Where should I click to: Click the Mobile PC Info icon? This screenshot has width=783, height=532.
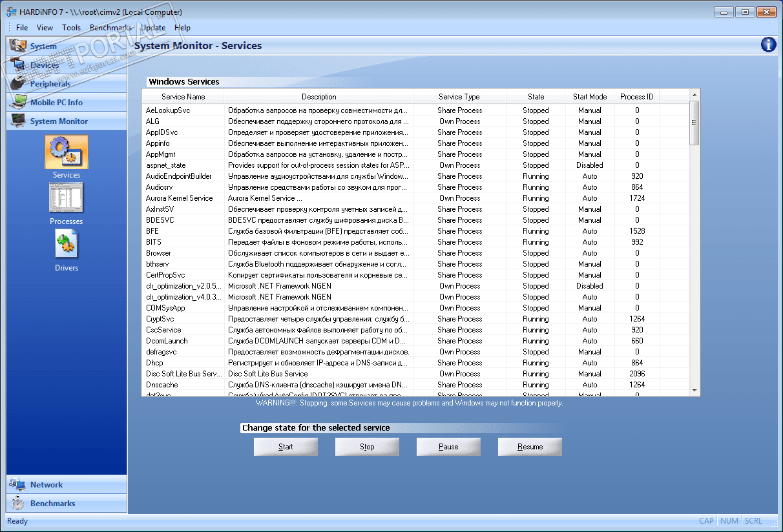click(x=18, y=102)
